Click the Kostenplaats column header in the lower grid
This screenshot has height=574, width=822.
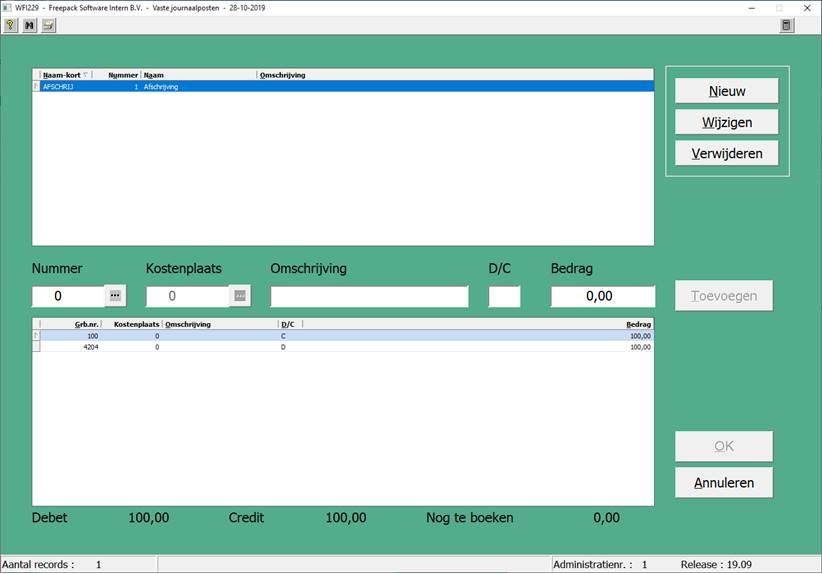tap(132, 324)
